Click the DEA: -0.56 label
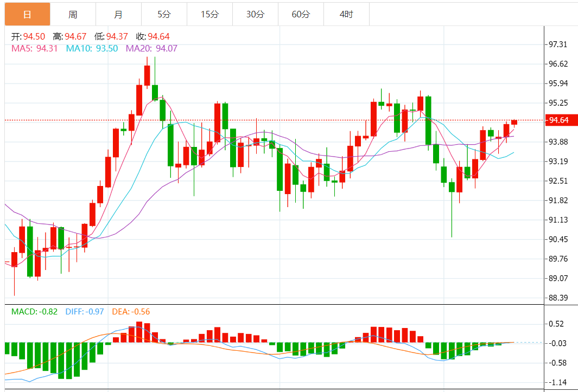The image size is (578, 392). [x=131, y=312]
